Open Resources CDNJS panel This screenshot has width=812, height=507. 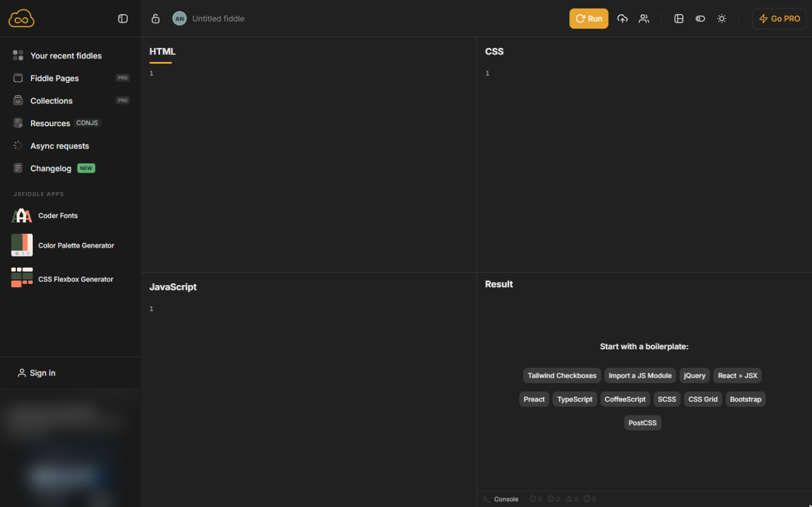click(57, 123)
